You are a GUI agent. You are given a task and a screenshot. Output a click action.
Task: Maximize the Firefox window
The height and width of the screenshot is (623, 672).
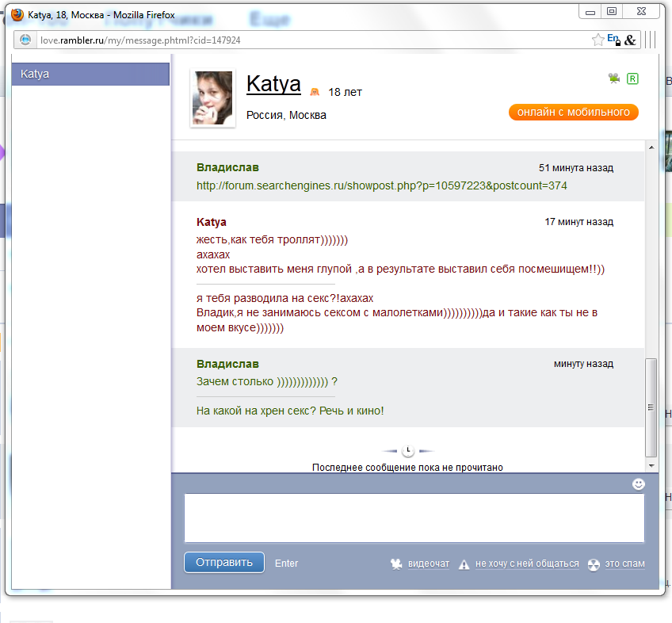coord(612,12)
